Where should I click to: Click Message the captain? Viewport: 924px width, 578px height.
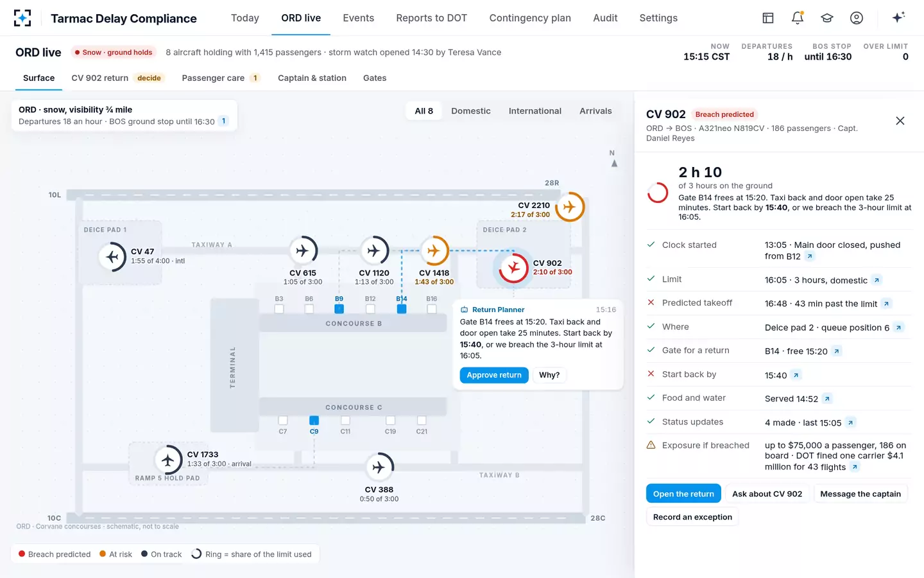(x=860, y=494)
